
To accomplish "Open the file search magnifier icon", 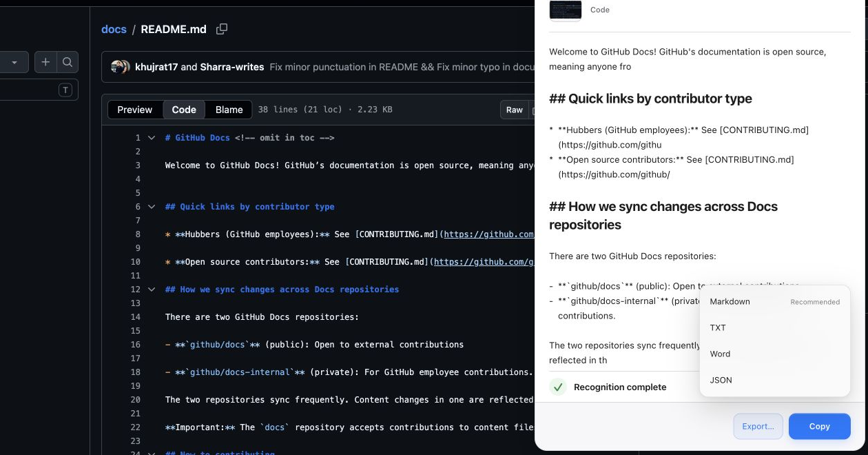I will (68, 62).
